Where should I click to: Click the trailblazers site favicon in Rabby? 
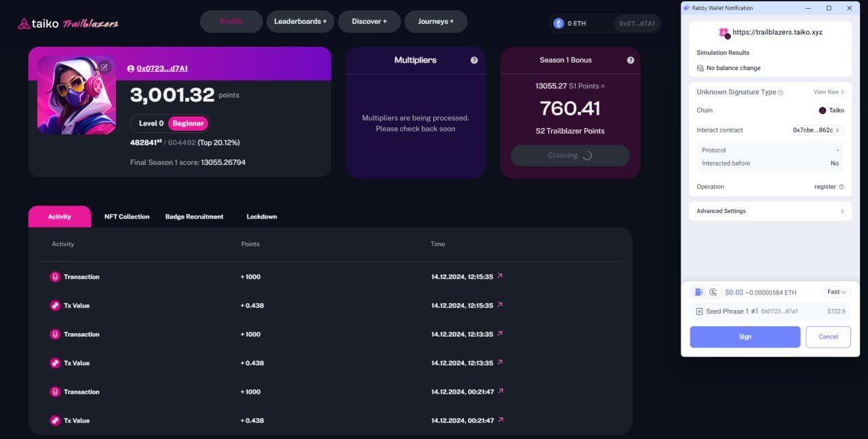(724, 33)
